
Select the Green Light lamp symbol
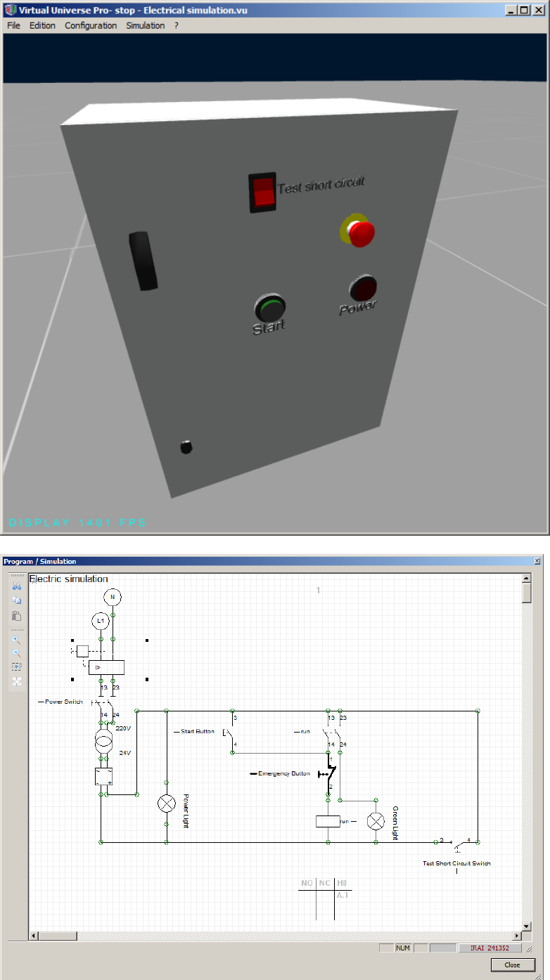(377, 821)
